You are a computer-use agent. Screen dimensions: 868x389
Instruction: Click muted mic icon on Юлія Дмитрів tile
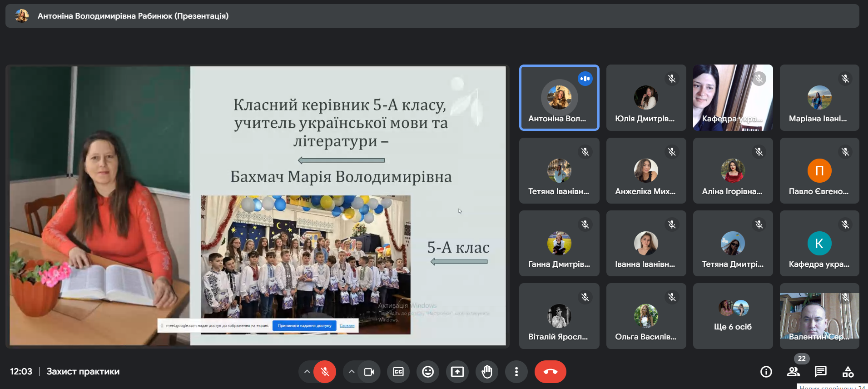(672, 79)
